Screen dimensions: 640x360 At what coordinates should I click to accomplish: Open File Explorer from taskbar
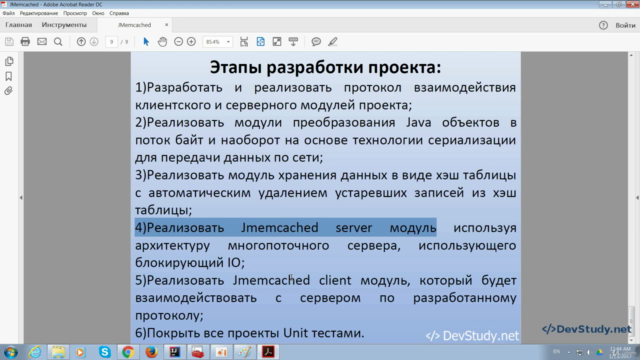coord(58,352)
